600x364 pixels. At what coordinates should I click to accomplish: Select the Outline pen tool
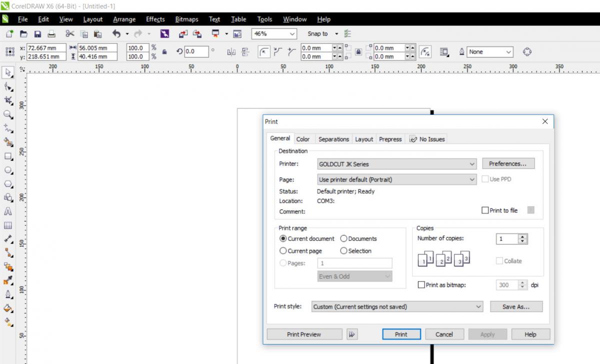8,294
